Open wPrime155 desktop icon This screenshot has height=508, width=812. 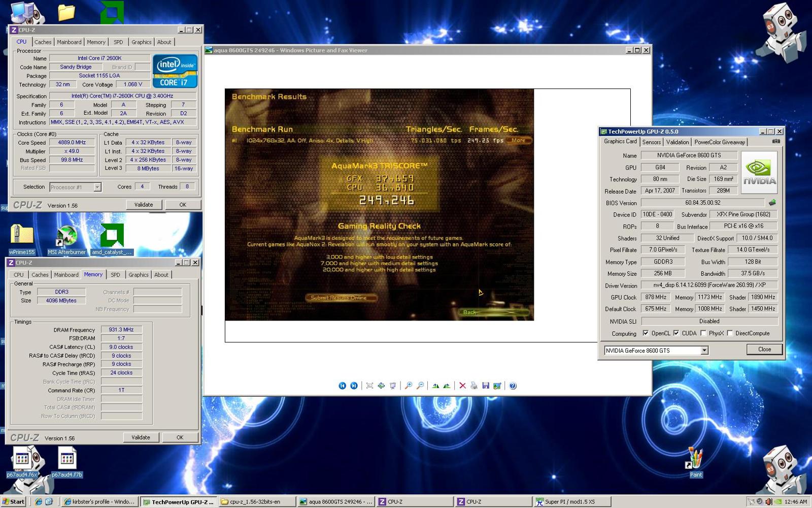(x=22, y=239)
